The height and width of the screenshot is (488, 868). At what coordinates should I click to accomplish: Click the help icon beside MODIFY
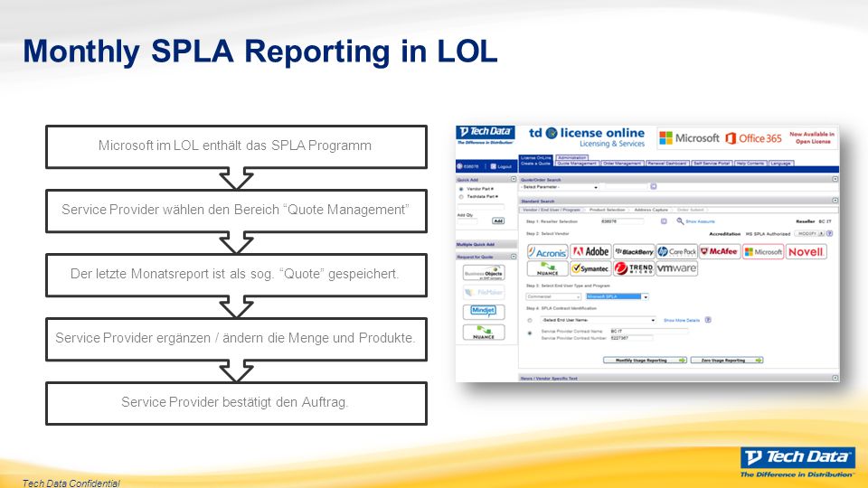point(830,233)
